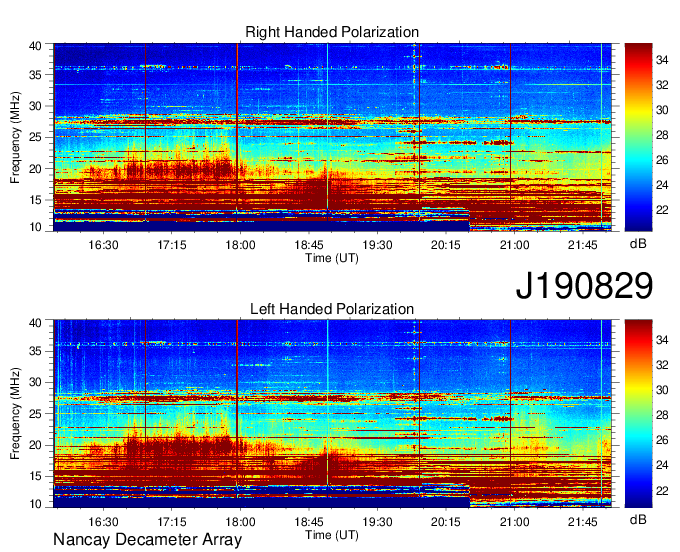Click the 24 dB label on the Left Handed color bar
The image size is (680, 552).
(662, 465)
